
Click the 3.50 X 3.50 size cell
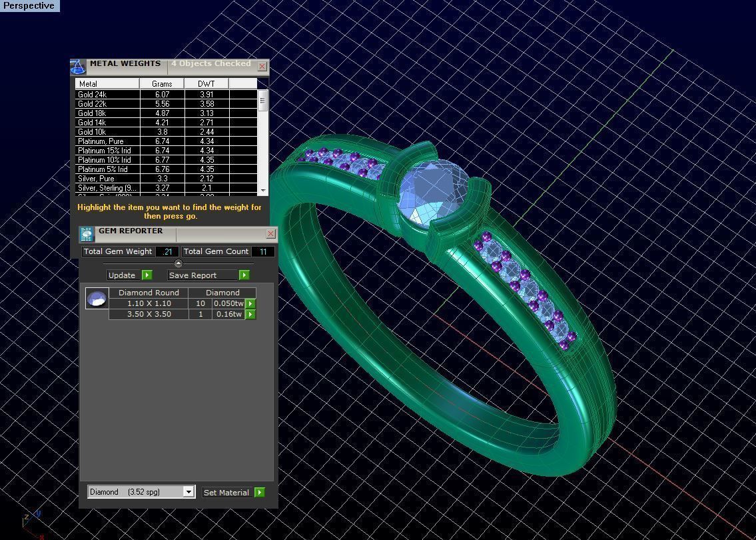tap(149, 314)
